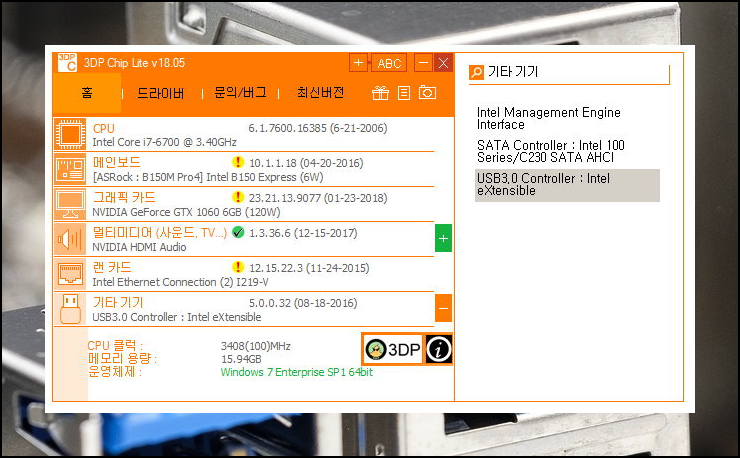
Task: Click the 3408(100)MHz clock value
Action: tap(255, 346)
